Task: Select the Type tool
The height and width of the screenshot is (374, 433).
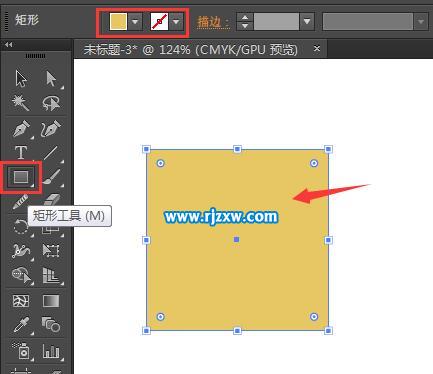Action: (x=21, y=153)
